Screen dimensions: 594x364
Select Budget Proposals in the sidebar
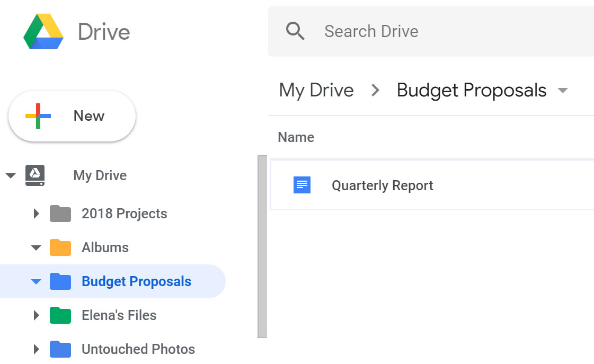click(136, 281)
